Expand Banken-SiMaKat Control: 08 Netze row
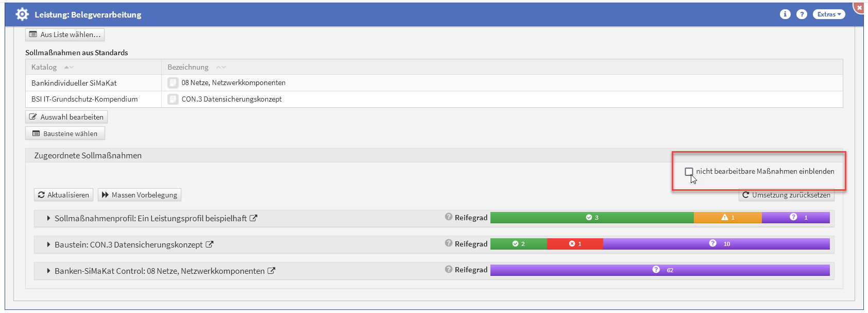Viewport: 868px width, 313px height. [48, 271]
